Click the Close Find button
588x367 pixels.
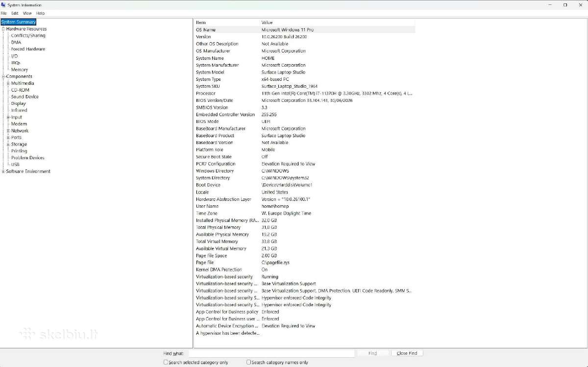tap(407, 353)
